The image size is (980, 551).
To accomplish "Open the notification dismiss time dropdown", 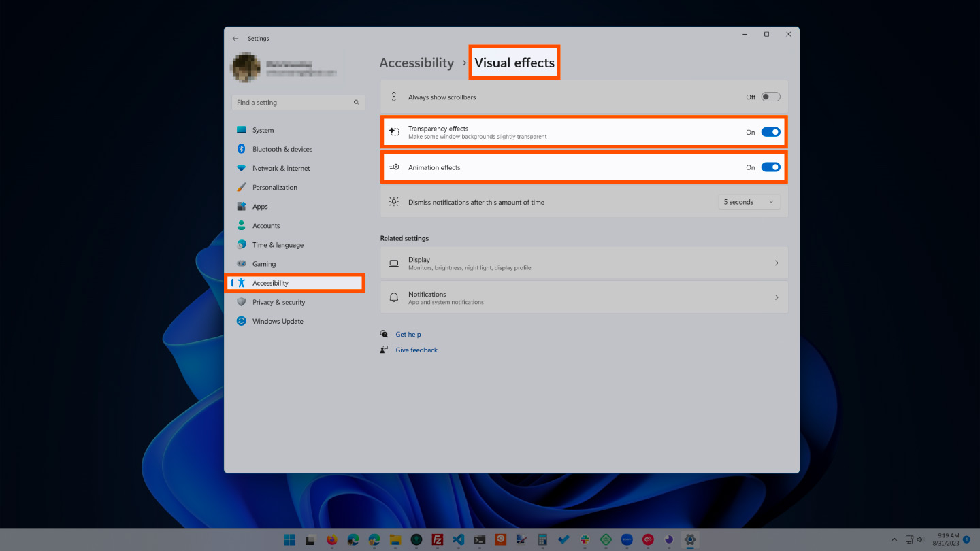I will [748, 201].
